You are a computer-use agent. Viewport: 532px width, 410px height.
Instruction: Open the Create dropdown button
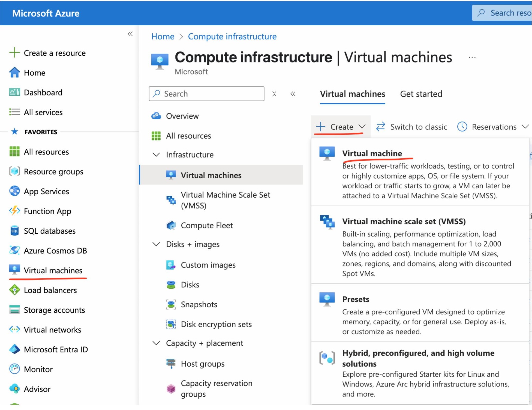(x=341, y=127)
